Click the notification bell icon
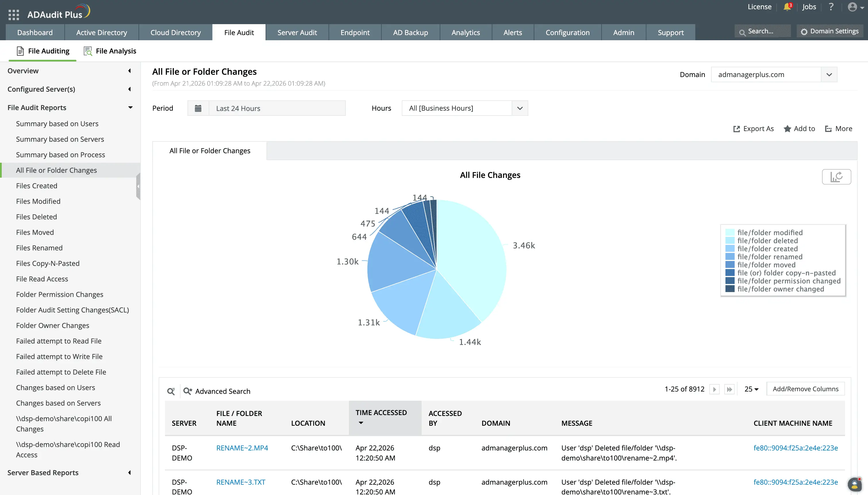Image resolution: width=868 pixels, height=495 pixels. [x=787, y=7]
